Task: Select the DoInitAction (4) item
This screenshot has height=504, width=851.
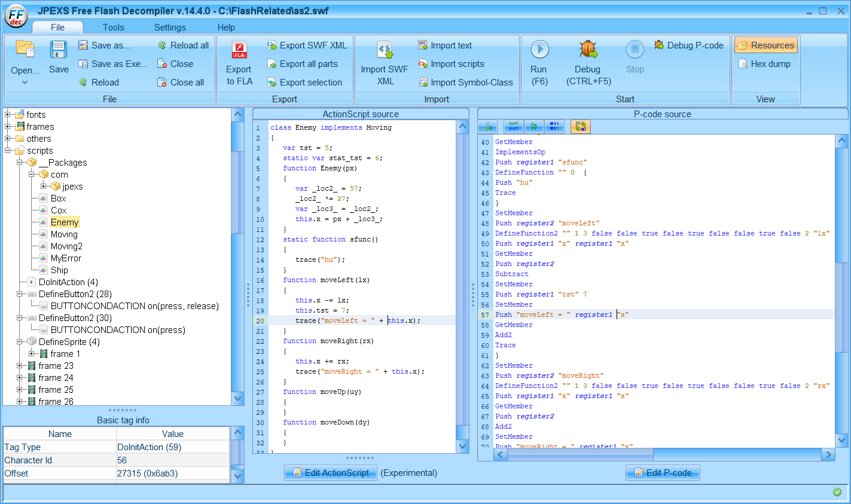Action: (x=68, y=282)
